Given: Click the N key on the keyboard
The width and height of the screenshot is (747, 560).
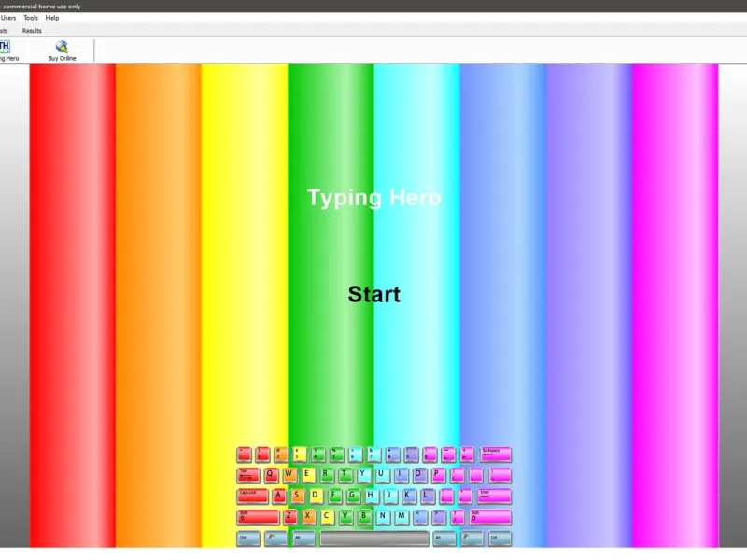Looking at the screenshot, I should [x=383, y=517].
